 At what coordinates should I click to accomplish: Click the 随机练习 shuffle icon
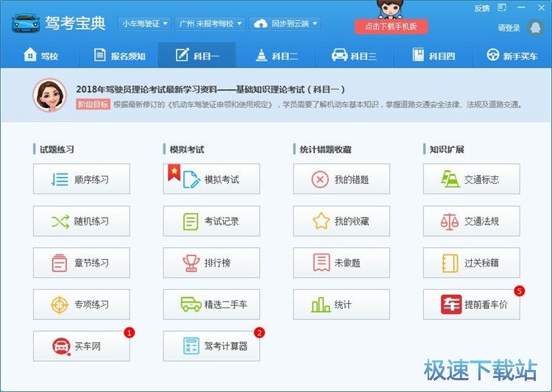pyautogui.click(x=60, y=221)
